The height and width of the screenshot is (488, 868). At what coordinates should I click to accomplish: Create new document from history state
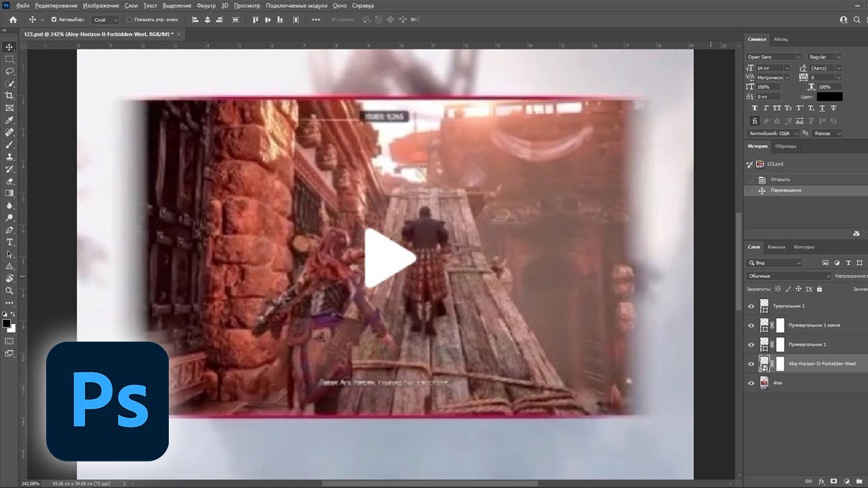(x=856, y=233)
